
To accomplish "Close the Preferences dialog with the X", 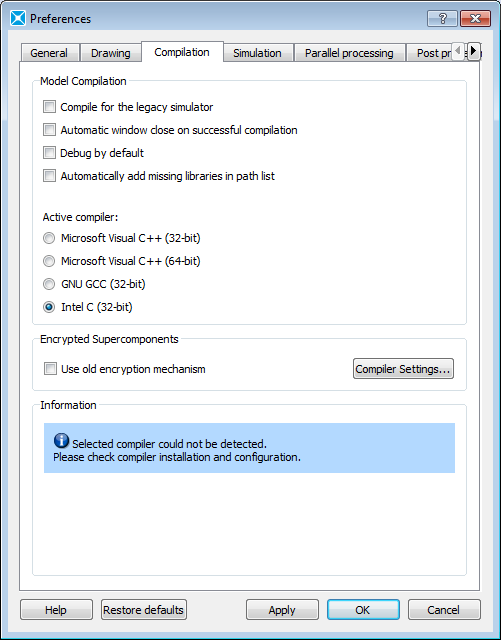I will (x=475, y=18).
